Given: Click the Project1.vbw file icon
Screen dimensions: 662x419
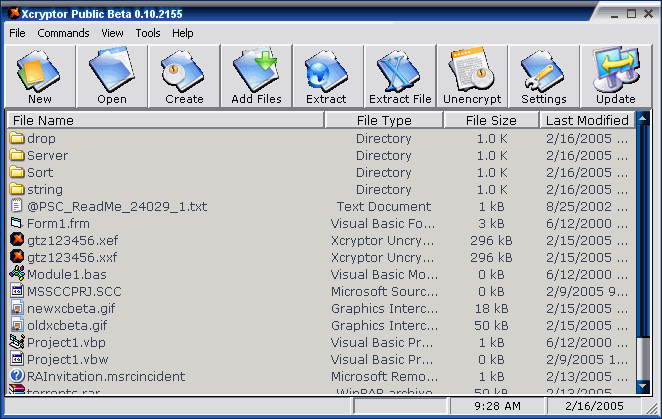Looking at the screenshot, I should 17,359.
